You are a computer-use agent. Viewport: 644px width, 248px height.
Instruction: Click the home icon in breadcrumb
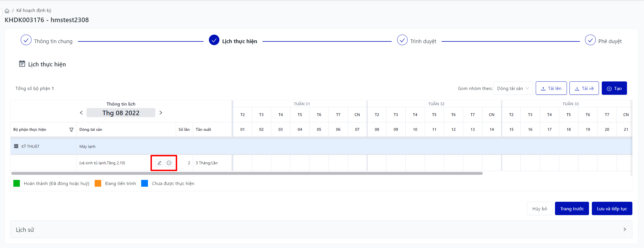tap(7, 11)
